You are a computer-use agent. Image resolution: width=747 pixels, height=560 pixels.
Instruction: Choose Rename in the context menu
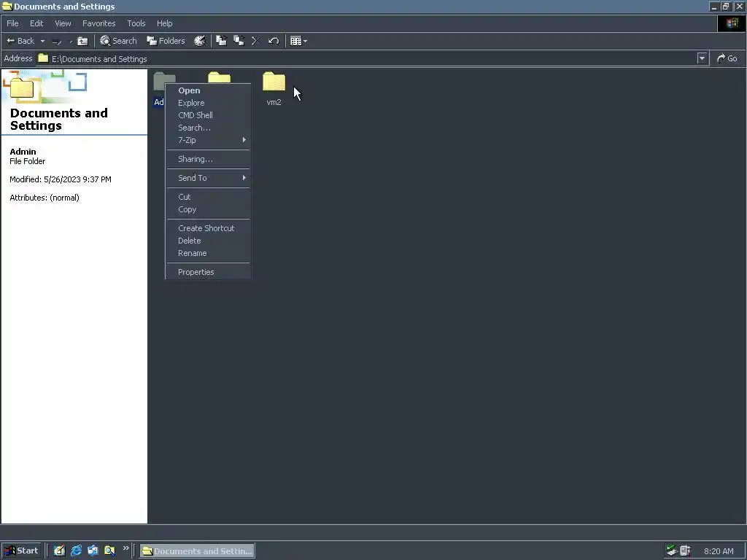[x=208, y=253]
